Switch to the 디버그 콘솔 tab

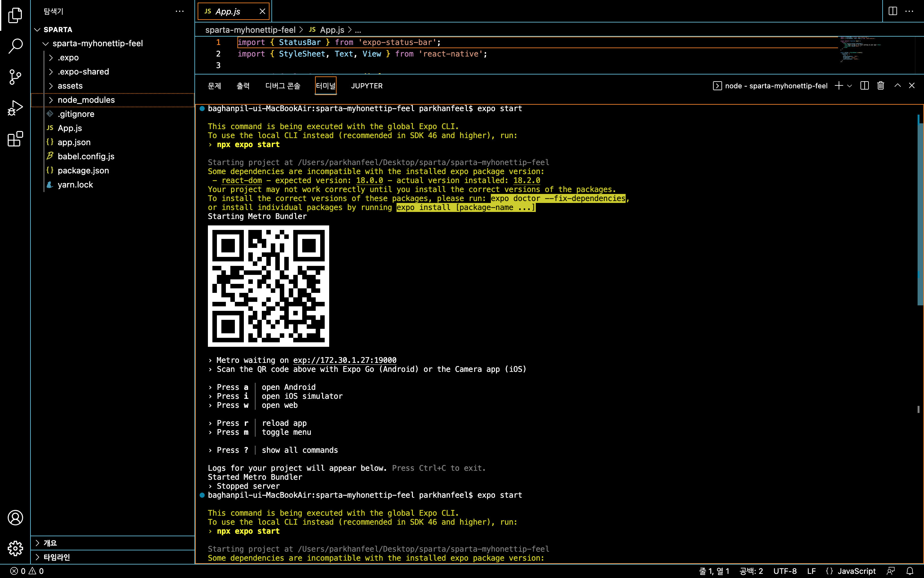283,86
